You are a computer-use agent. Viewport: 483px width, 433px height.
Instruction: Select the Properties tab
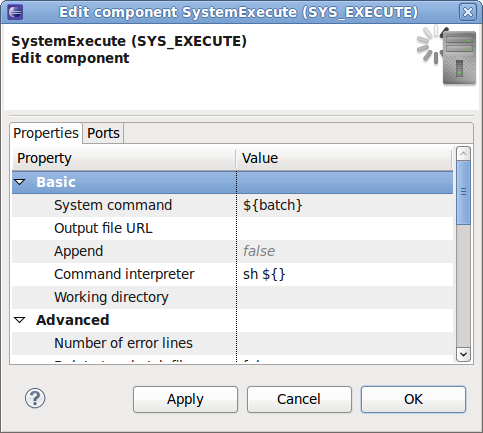click(46, 133)
